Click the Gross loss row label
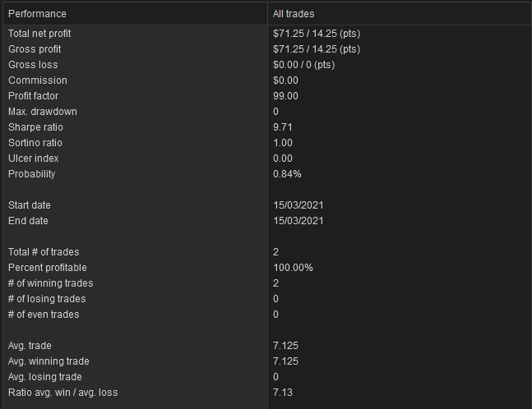The width and height of the screenshot is (532, 409). (x=33, y=65)
